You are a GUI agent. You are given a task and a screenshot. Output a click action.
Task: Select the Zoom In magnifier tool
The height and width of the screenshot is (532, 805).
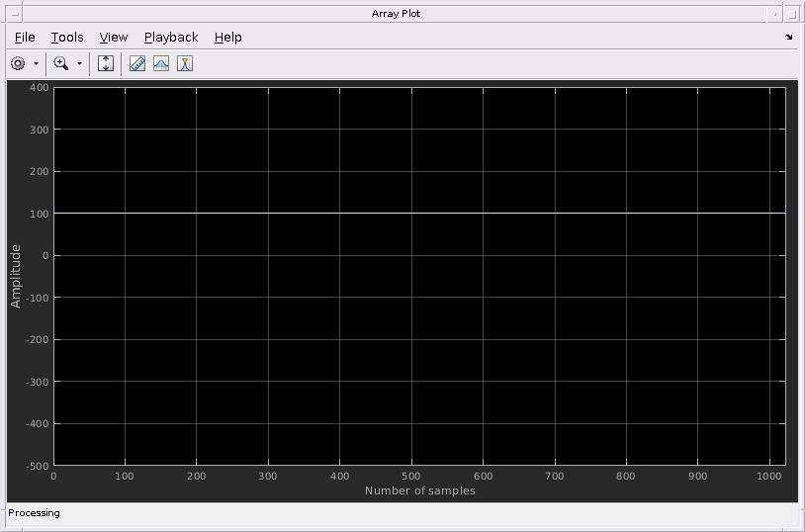(61, 63)
